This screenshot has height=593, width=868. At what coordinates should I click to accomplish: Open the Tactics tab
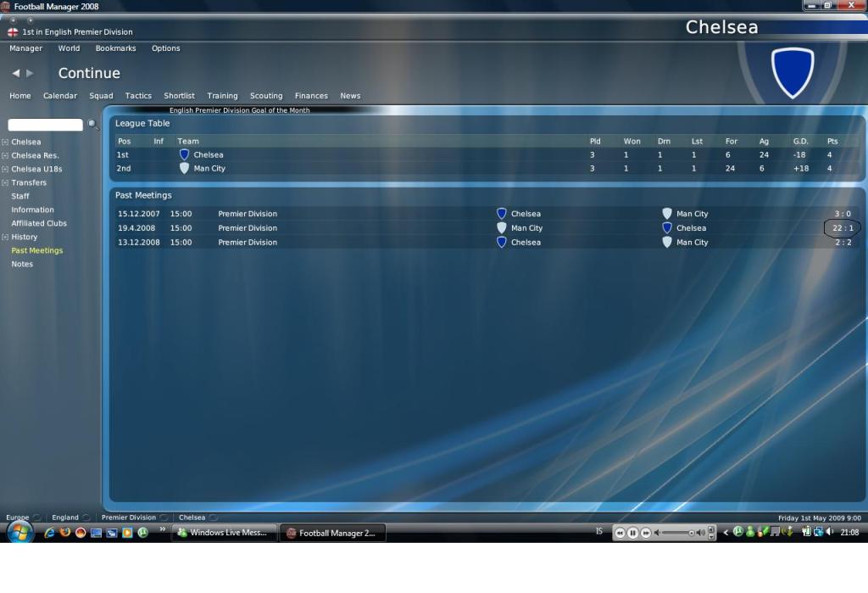pos(138,96)
